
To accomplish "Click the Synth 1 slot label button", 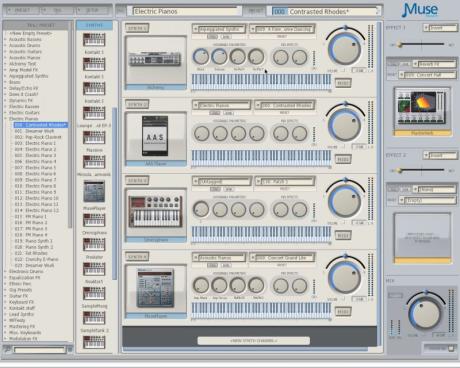I will coord(137,28).
